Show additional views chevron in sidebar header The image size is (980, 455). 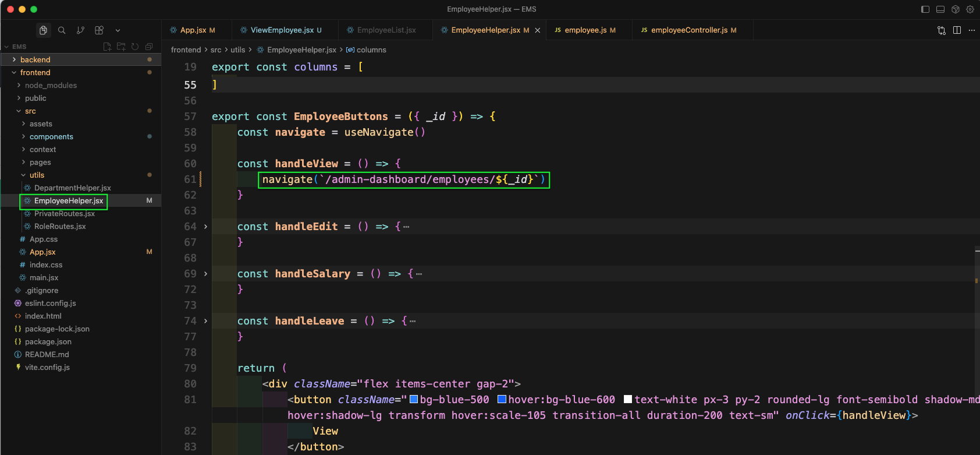(x=118, y=30)
